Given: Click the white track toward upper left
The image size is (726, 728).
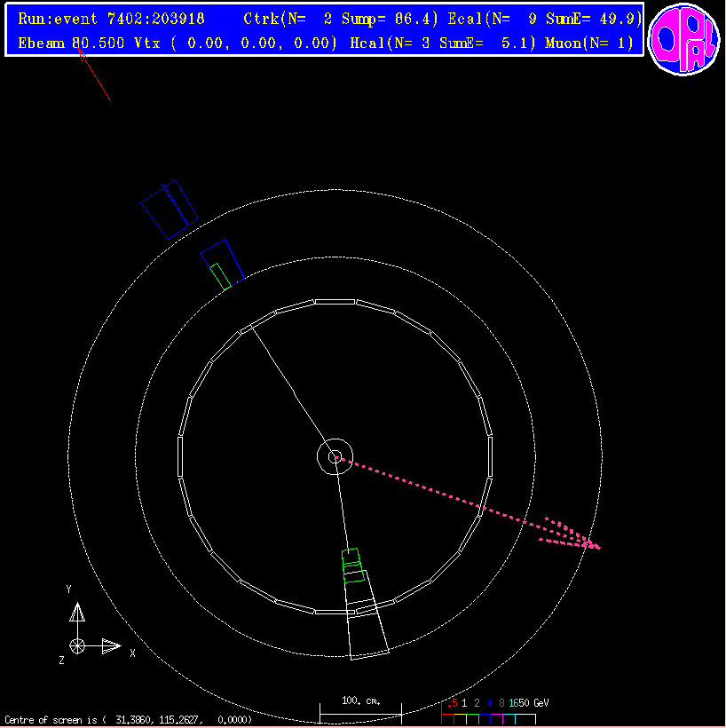Looking at the screenshot, I should [288, 392].
